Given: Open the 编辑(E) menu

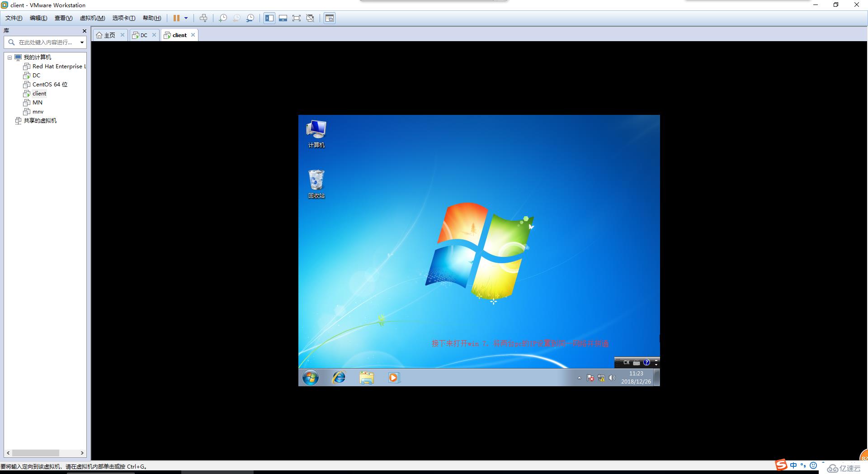Looking at the screenshot, I should (38, 18).
